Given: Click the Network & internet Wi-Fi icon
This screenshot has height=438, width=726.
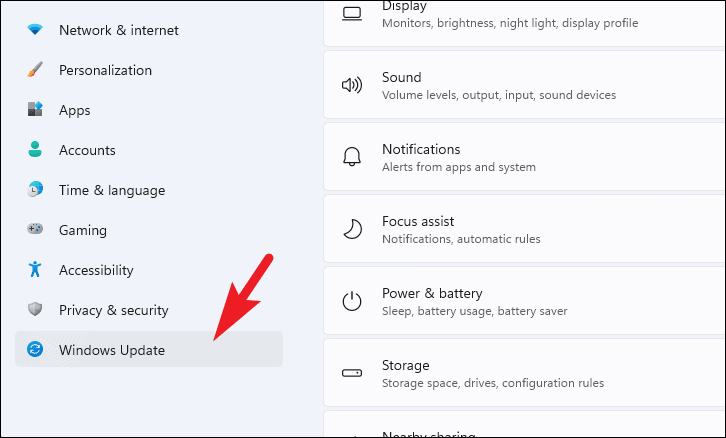Looking at the screenshot, I should click(x=35, y=30).
